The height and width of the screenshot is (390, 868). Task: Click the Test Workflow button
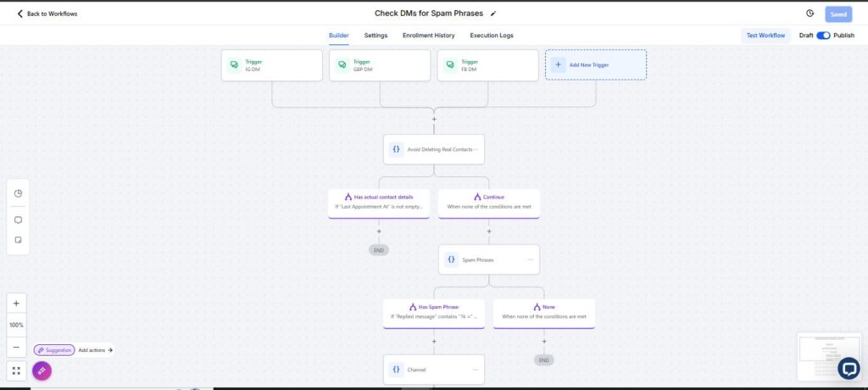point(765,36)
